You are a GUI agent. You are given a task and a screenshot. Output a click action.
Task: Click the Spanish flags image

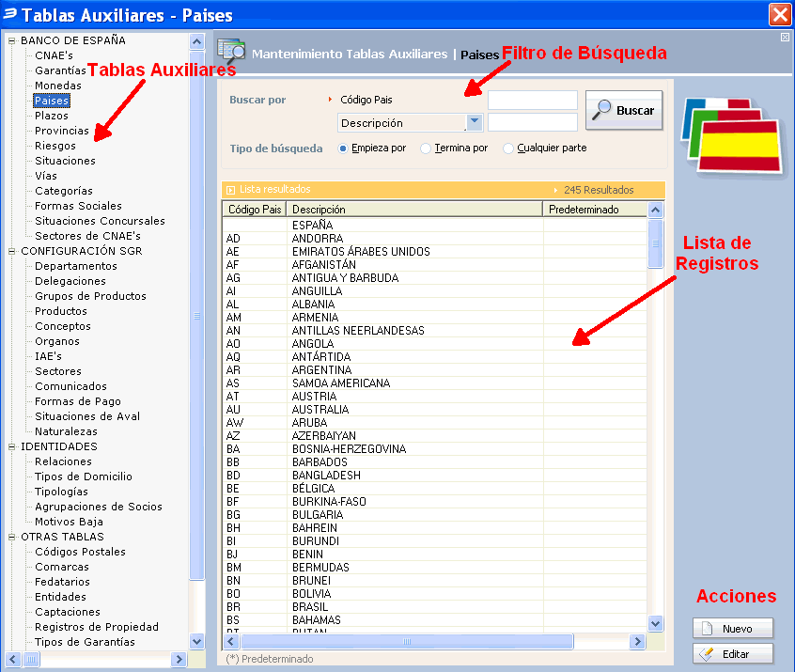(x=732, y=136)
